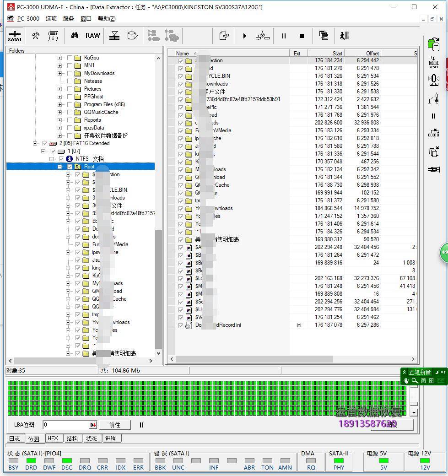448x476 pixels.
Task: Click the RESET counter icon in sidebar
Action: (433, 63)
